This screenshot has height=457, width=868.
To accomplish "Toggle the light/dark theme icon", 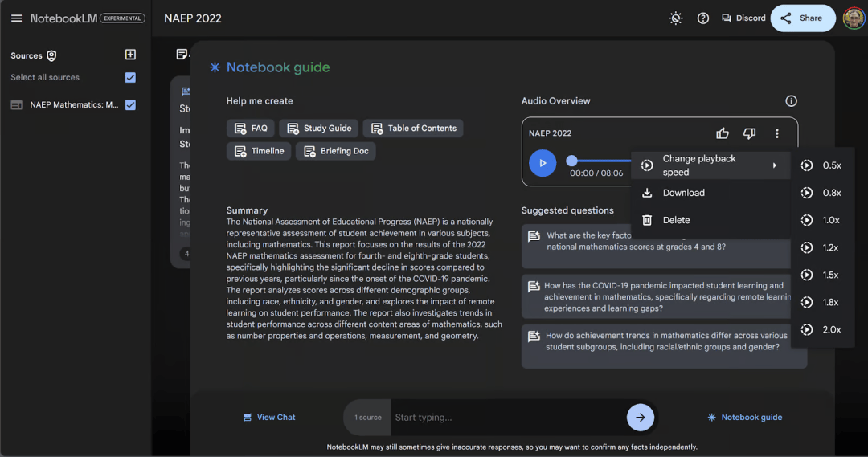I will (678, 18).
